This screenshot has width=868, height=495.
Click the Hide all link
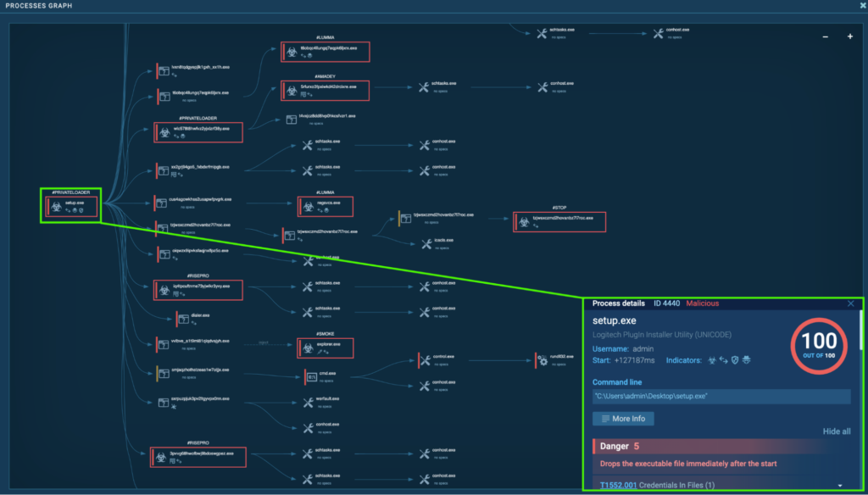836,431
